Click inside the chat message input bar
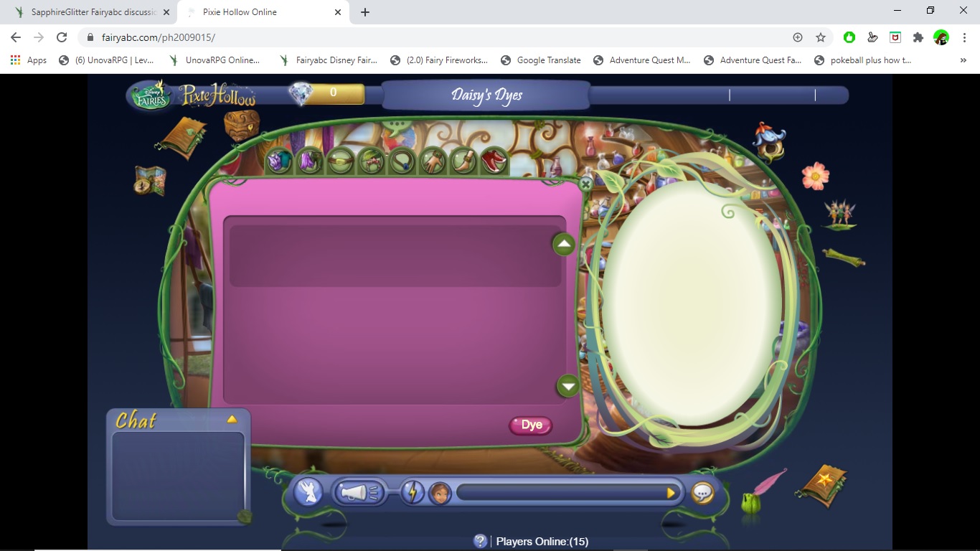Viewport: 980px width, 551px height. (x=567, y=493)
